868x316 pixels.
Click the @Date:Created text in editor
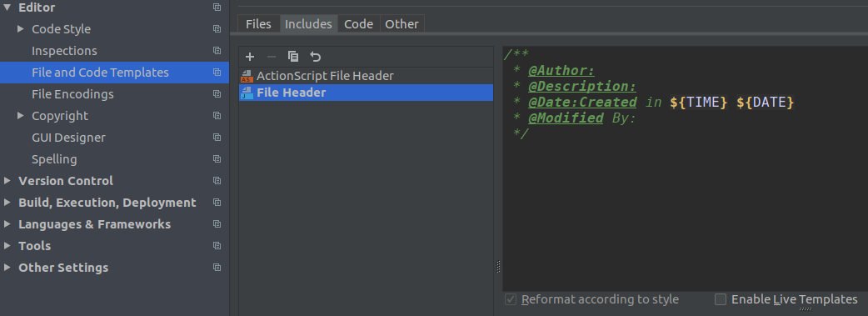pos(582,102)
